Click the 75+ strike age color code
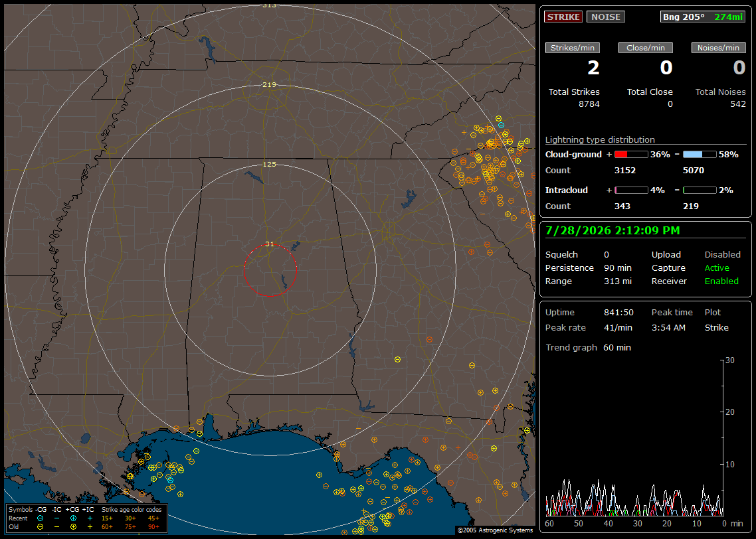 click(x=130, y=527)
